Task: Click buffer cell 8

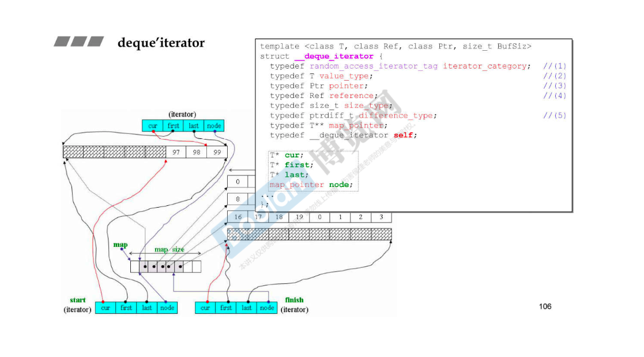Action: pyautogui.click(x=238, y=199)
